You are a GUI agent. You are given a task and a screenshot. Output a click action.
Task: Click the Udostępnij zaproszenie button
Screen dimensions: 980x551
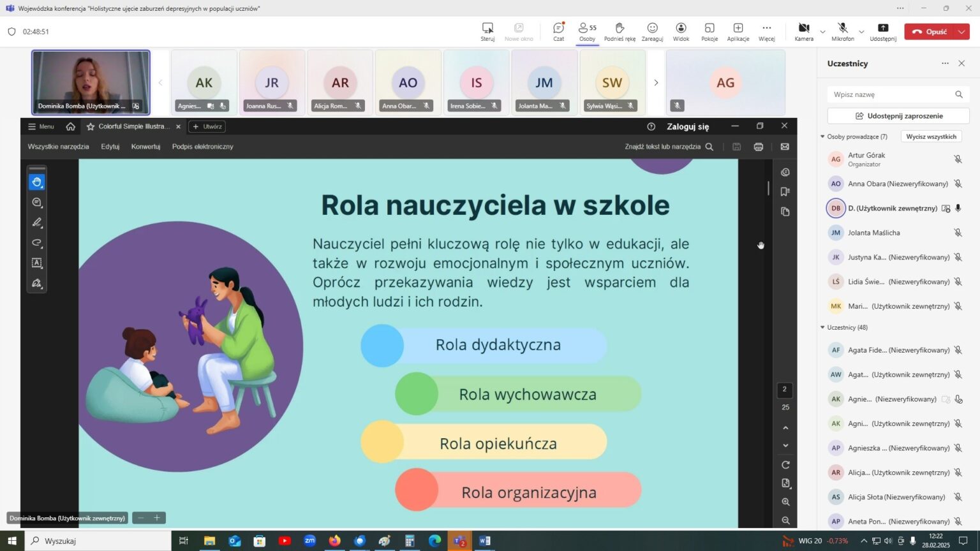pyautogui.click(x=898, y=116)
